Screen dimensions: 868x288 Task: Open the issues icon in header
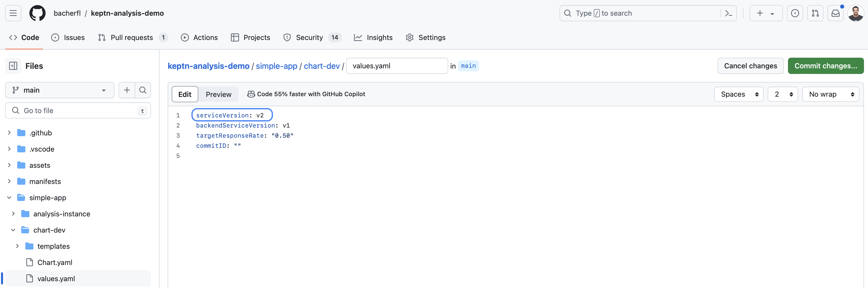tap(795, 13)
